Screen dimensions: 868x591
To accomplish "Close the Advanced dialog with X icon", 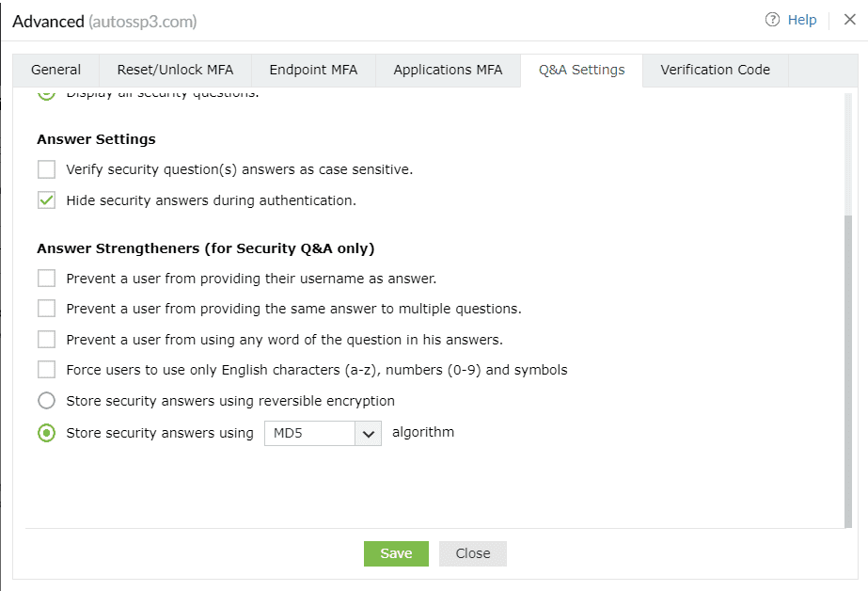I will pyautogui.click(x=849, y=20).
